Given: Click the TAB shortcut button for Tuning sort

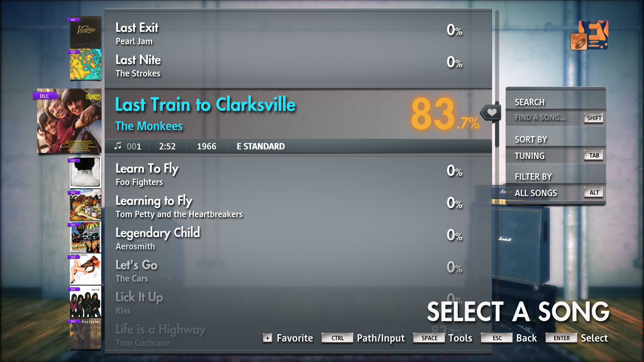Looking at the screenshot, I should (x=594, y=155).
